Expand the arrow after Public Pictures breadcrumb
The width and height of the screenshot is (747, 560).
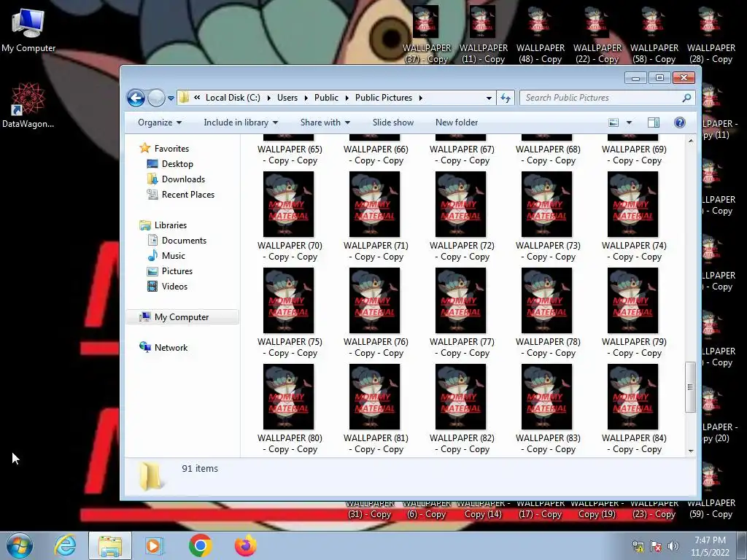[x=421, y=98]
